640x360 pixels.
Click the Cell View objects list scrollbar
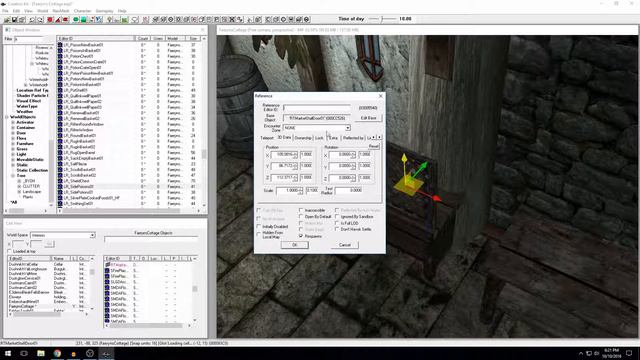(195, 290)
